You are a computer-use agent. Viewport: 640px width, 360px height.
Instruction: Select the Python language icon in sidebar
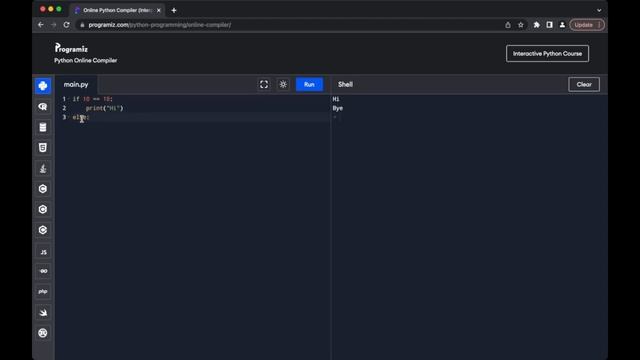43,86
